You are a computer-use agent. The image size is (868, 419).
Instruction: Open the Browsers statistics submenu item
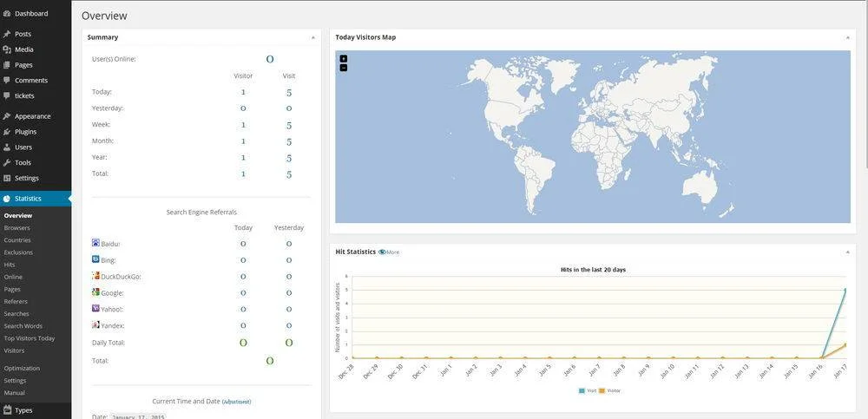[17, 228]
